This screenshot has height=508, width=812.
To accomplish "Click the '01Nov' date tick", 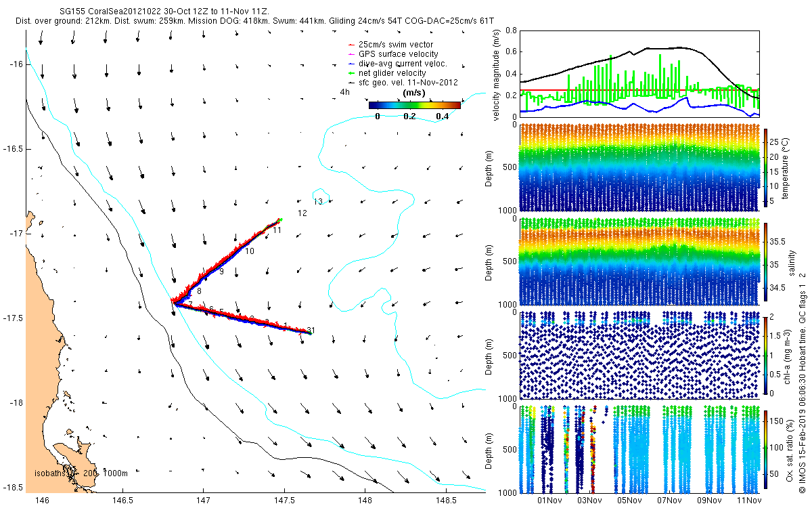I will (549, 501).
